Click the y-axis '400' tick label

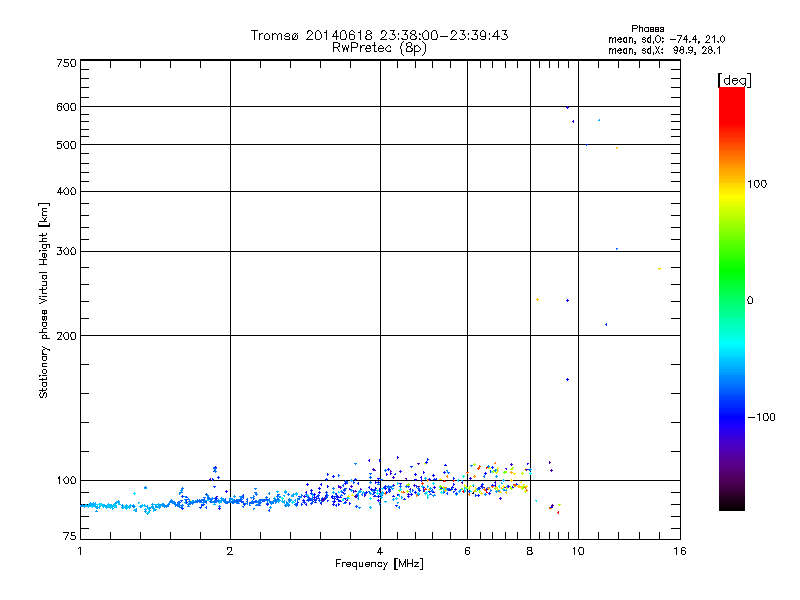(66, 191)
